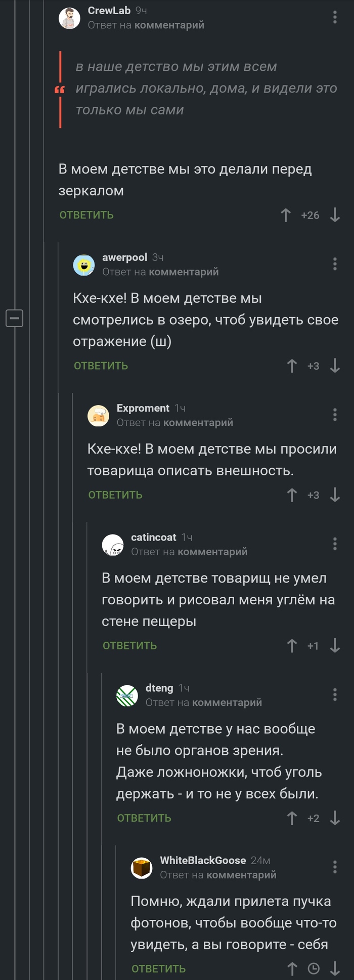Open catincoat's comment options

[x=334, y=543]
